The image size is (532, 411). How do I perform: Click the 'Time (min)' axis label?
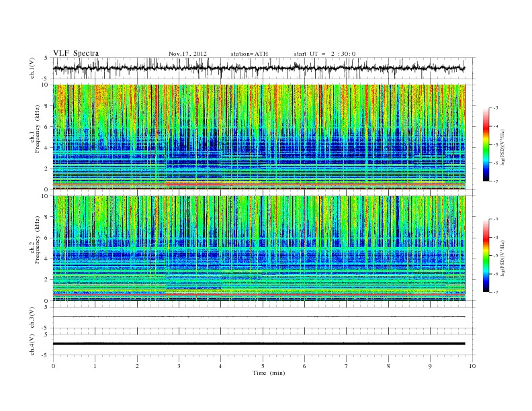(269, 373)
